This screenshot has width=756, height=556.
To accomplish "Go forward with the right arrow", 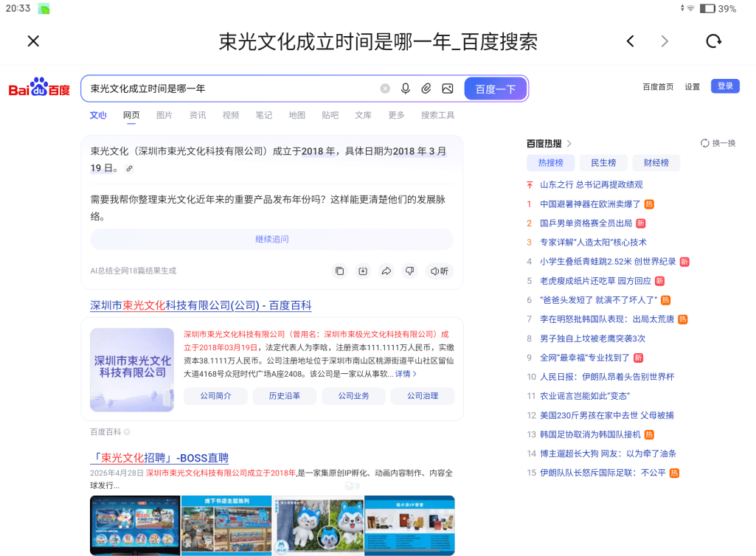I will 665,41.
